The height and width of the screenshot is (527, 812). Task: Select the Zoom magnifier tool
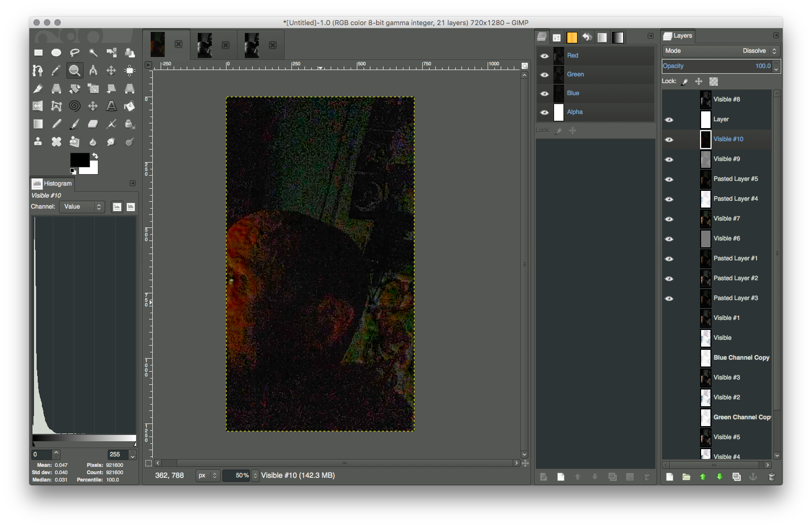point(75,70)
